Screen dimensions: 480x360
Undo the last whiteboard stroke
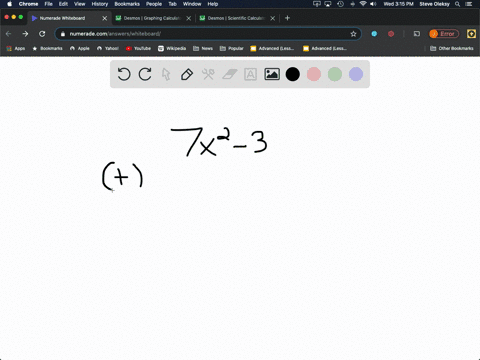(x=124, y=74)
